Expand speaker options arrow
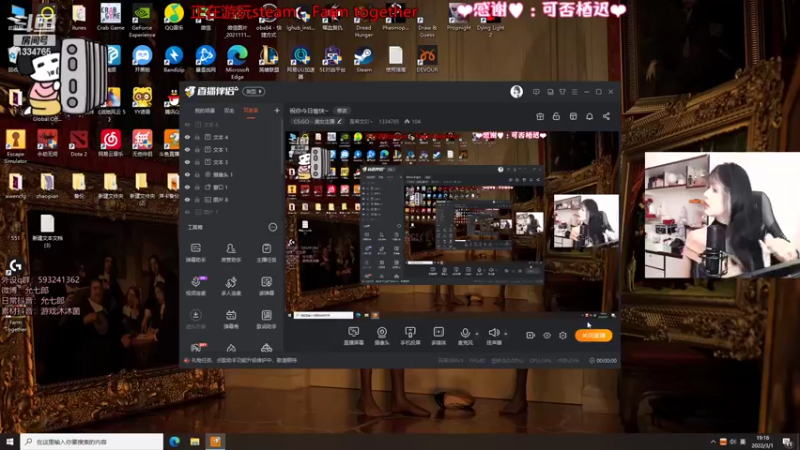Screen dimensions: 800x450 tap(506, 334)
